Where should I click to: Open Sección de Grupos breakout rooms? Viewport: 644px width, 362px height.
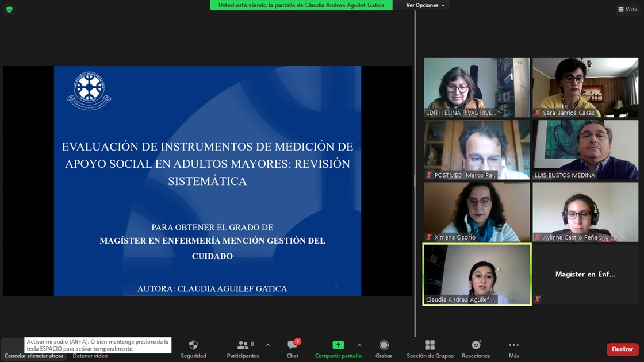click(430, 349)
